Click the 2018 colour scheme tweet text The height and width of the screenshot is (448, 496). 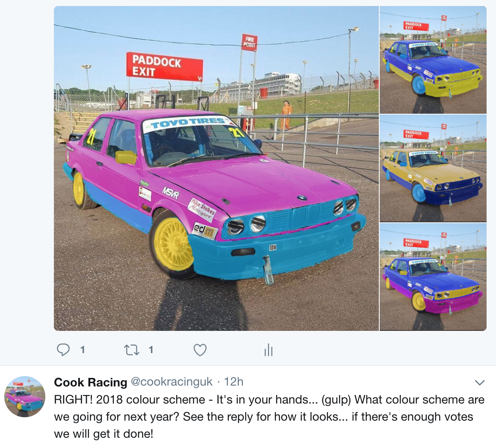click(269, 417)
